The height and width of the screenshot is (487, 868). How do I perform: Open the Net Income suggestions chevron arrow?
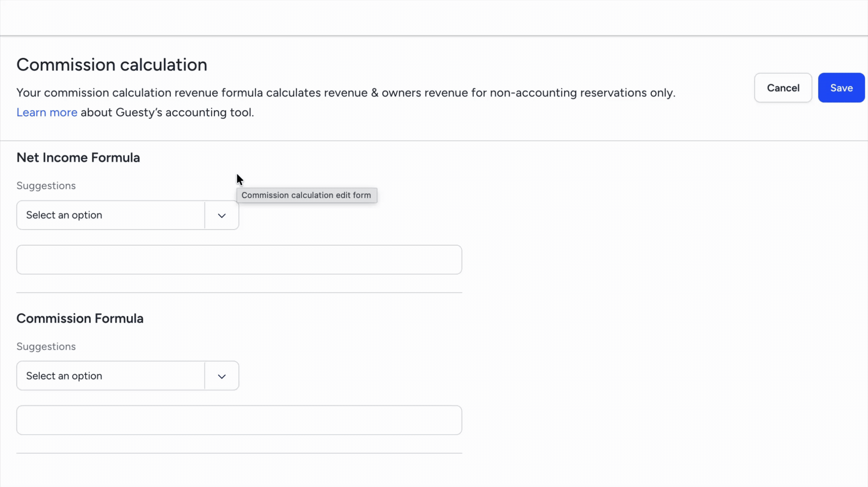coord(222,216)
